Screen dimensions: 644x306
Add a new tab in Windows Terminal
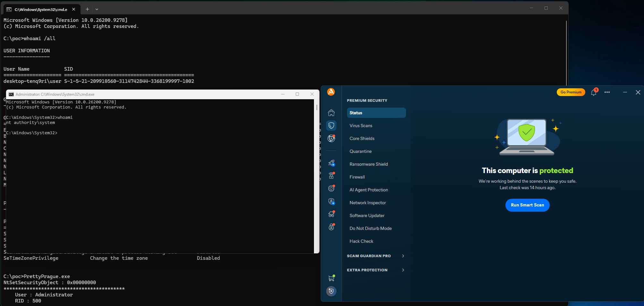(x=87, y=9)
